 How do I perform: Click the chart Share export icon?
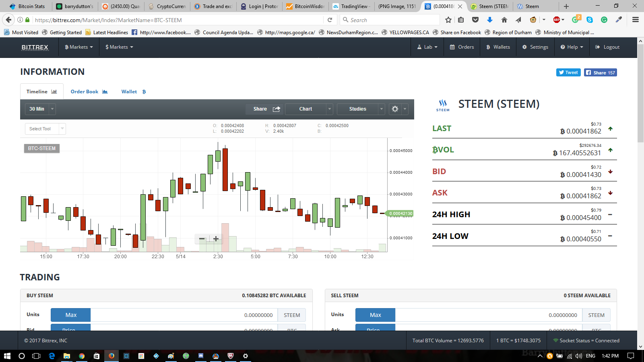tap(277, 109)
